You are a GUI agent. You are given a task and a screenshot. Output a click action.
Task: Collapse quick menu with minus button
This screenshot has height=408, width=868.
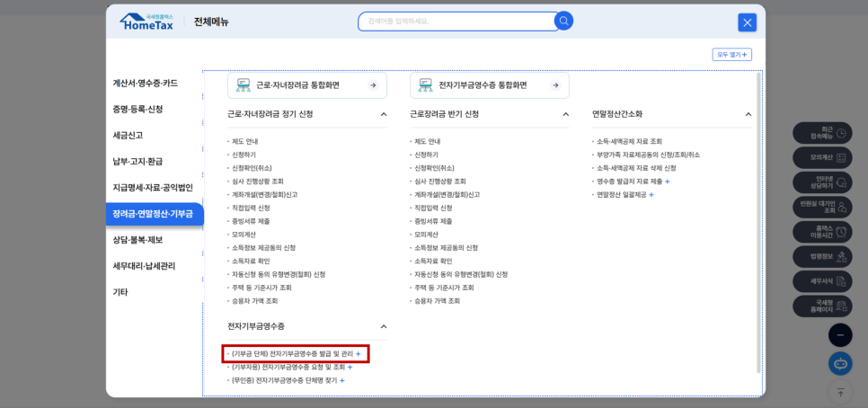840,335
